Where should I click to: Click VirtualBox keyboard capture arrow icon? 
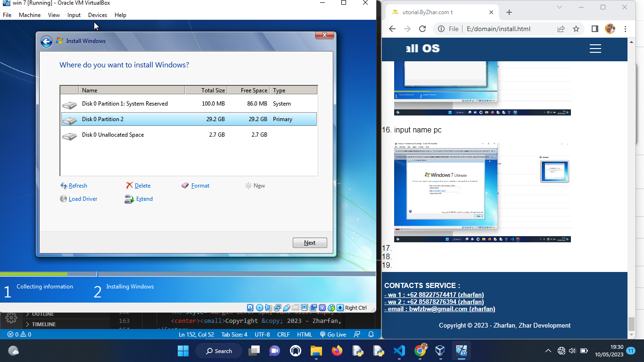pyautogui.click(x=340, y=308)
